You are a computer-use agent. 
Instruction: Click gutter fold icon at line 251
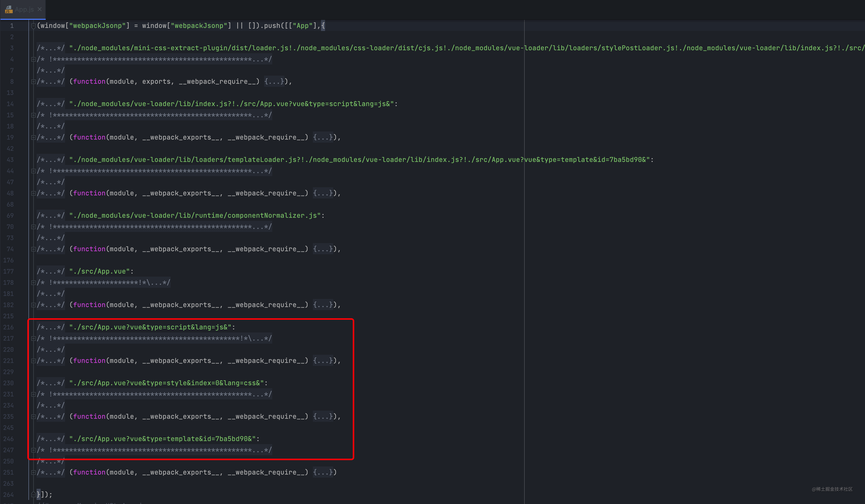tap(33, 473)
